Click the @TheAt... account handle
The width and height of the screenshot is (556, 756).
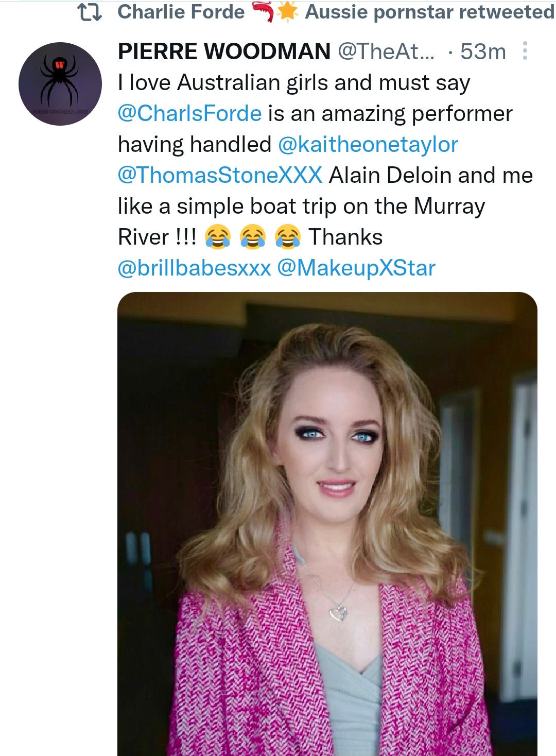(386, 51)
